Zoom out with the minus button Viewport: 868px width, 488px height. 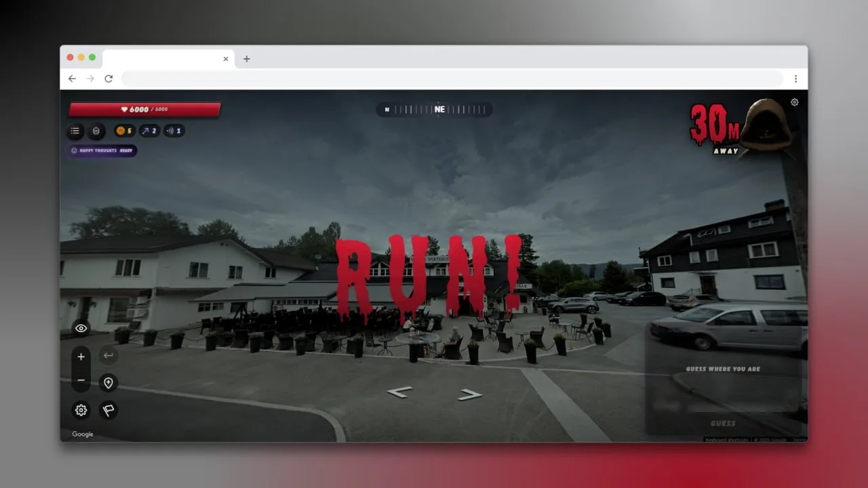point(81,380)
